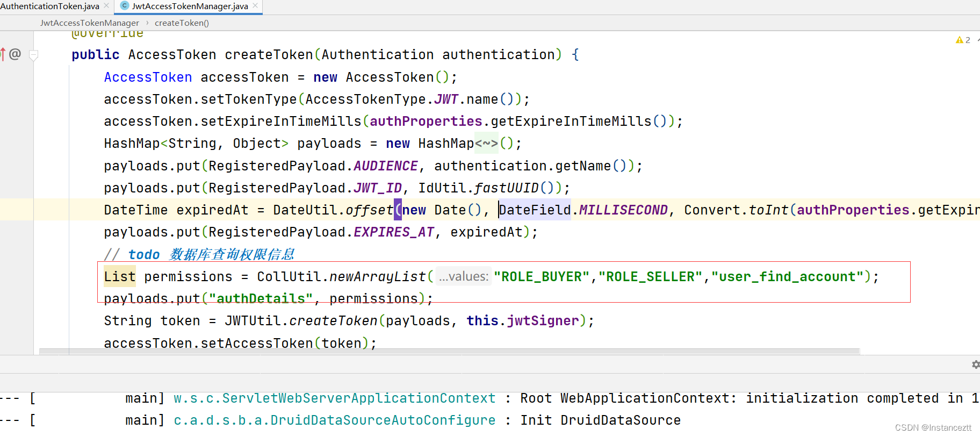
Task: Click 'user_find_account' string literal
Action: click(787, 277)
